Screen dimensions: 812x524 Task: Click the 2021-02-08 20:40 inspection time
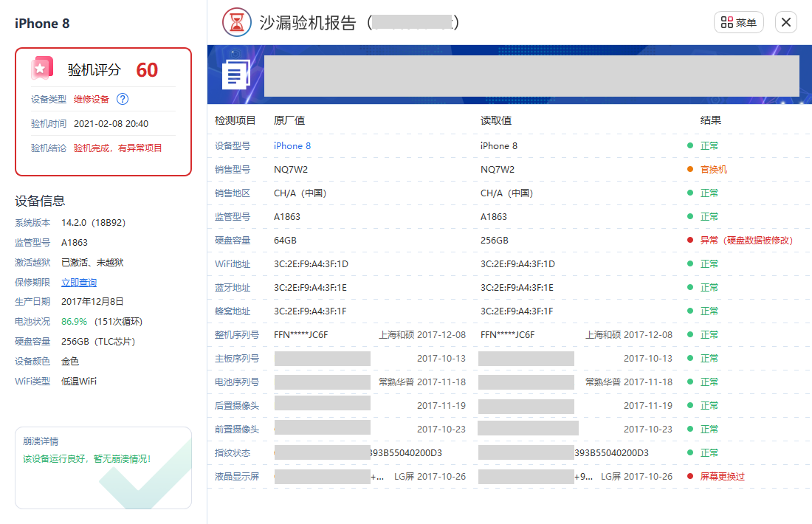[111, 124]
